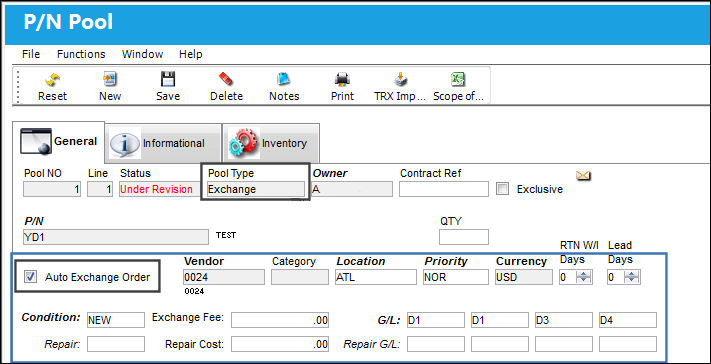Click the G/L field D4
The width and height of the screenshot is (711, 364).
[x=628, y=320]
